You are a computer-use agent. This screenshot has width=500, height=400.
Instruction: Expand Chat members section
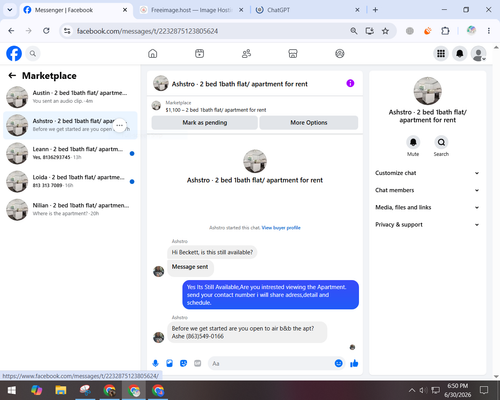[x=427, y=190]
